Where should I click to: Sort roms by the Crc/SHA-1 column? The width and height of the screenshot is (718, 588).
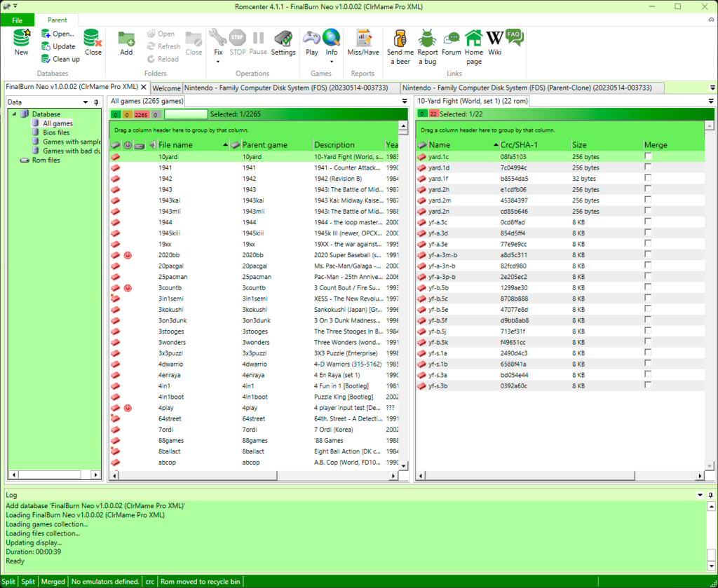point(534,145)
